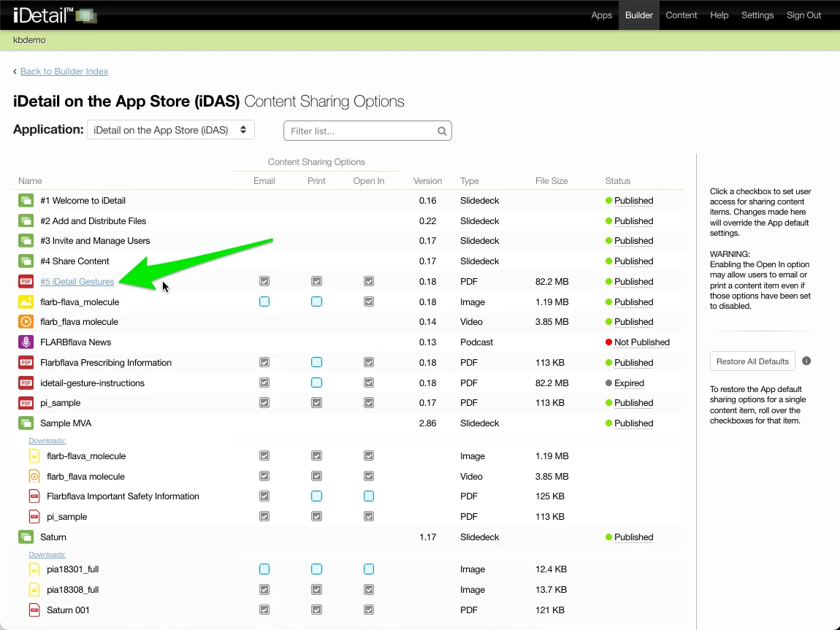Click the slidedeck icon for Sample MVA
The image size is (840, 630).
[26, 423]
